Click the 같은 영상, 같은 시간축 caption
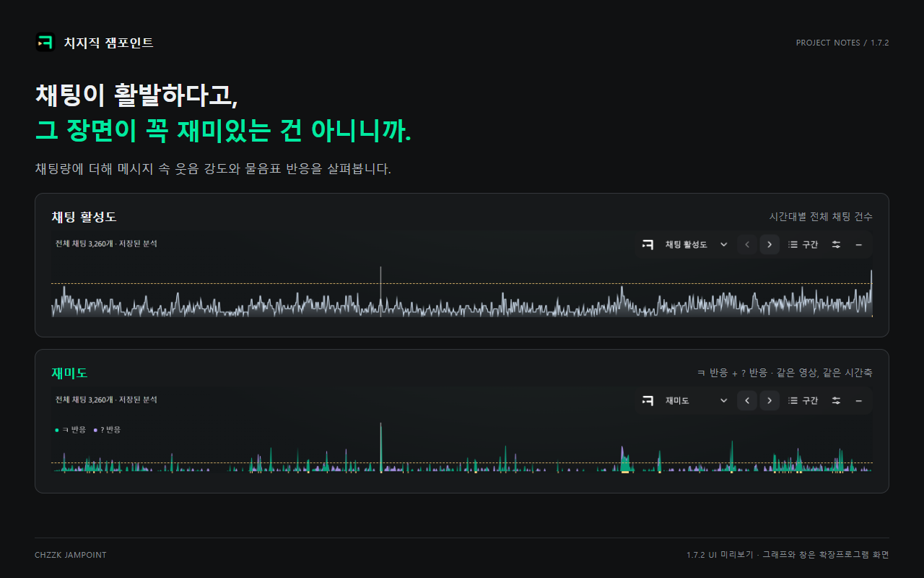The height and width of the screenshot is (578, 924). click(x=824, y=373)
